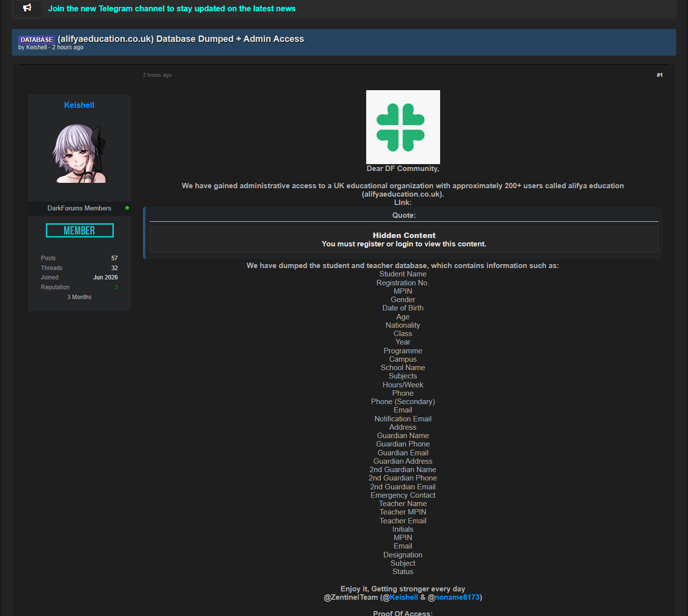Click the 'School Name' list entry

[x=403, y=368]
